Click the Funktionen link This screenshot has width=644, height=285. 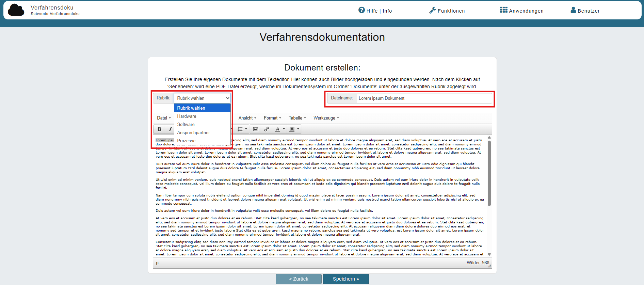447,11
